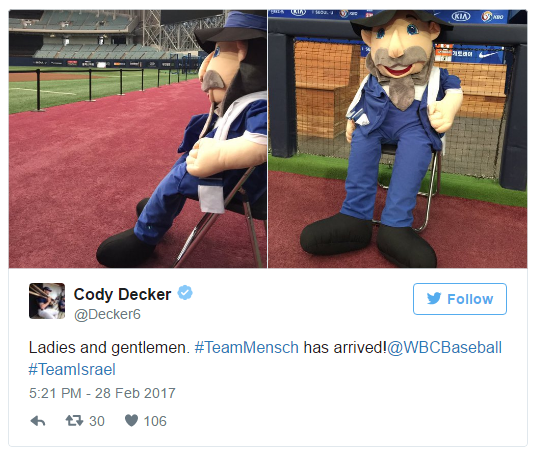This screenshot has height=457, width=541.
Task: Open the Cody Decker display name link
Action: [122, 295]
